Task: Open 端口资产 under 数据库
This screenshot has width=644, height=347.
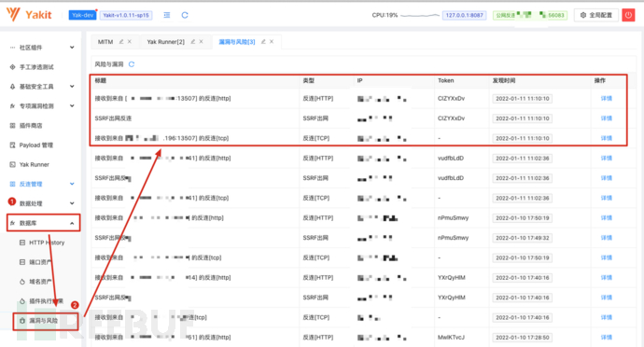Action: [x=40, y=262]
